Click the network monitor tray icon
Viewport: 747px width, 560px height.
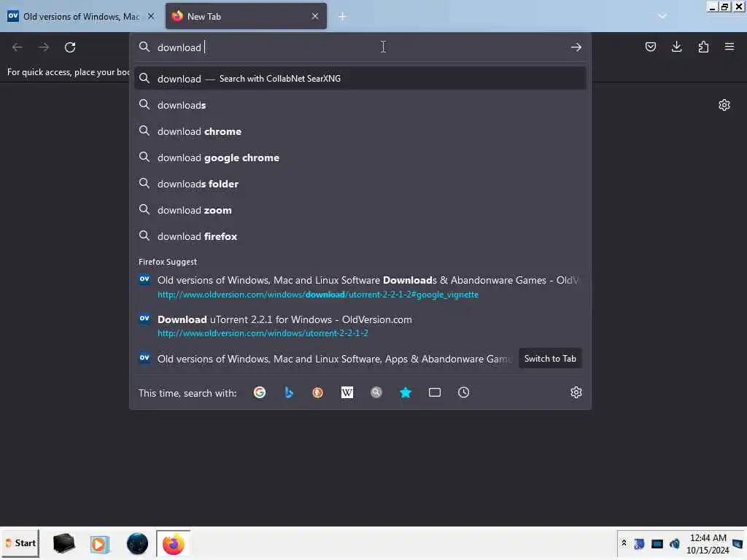[x=657, y=543]
